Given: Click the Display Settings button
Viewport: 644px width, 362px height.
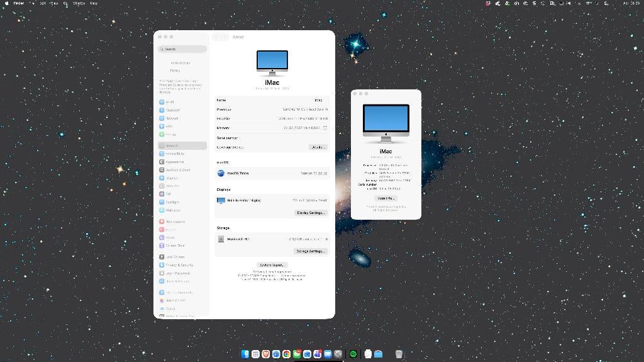Looking at the screenshot, I should point(311,213).
